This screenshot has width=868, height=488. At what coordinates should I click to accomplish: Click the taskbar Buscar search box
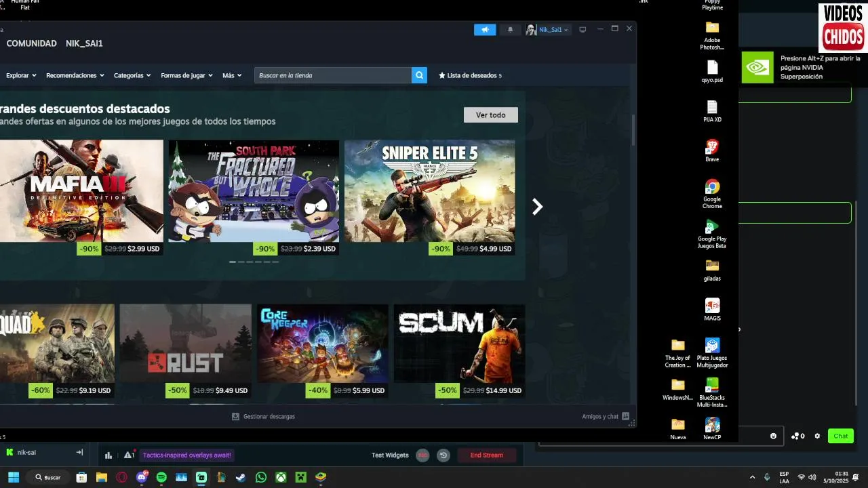pyautogui.click(x=47, y=477)
